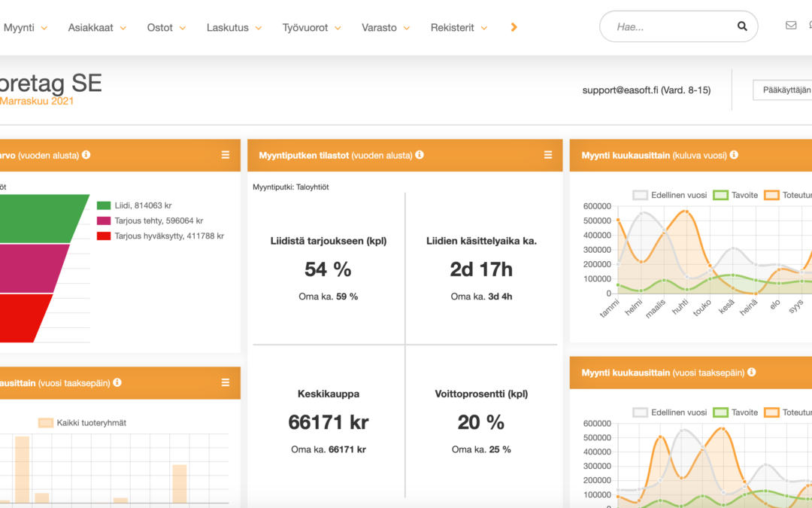
Task: Show more menu items with orange arrow
Action: click(x=514, y=27)
